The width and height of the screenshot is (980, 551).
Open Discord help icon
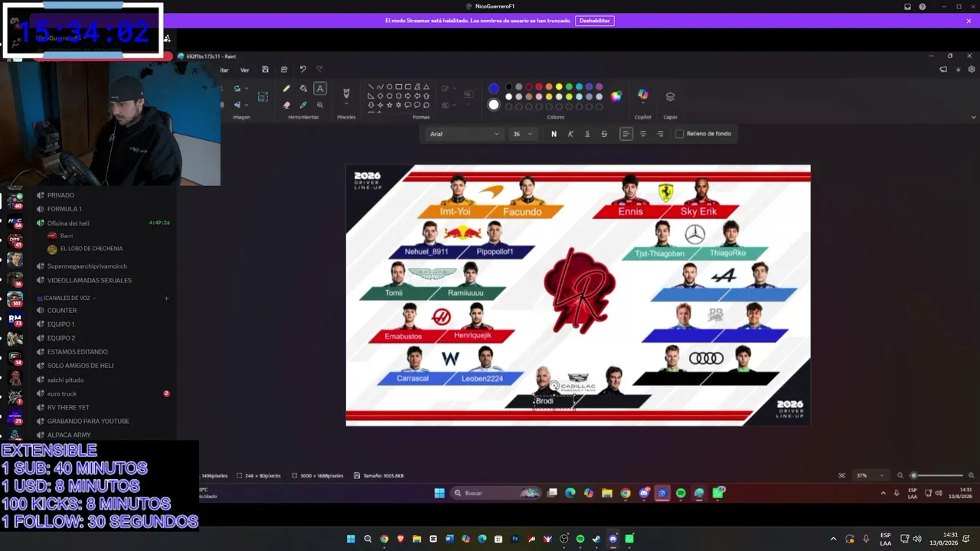pos(923,7)
